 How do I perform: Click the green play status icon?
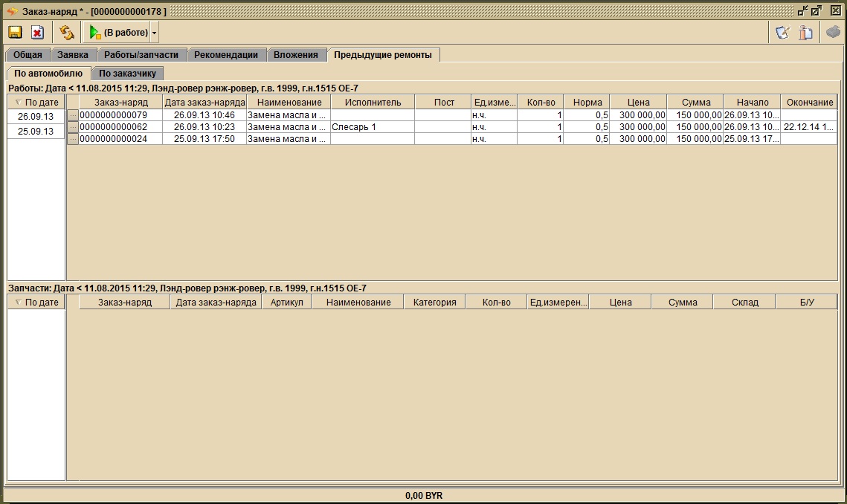coord(94,33)
